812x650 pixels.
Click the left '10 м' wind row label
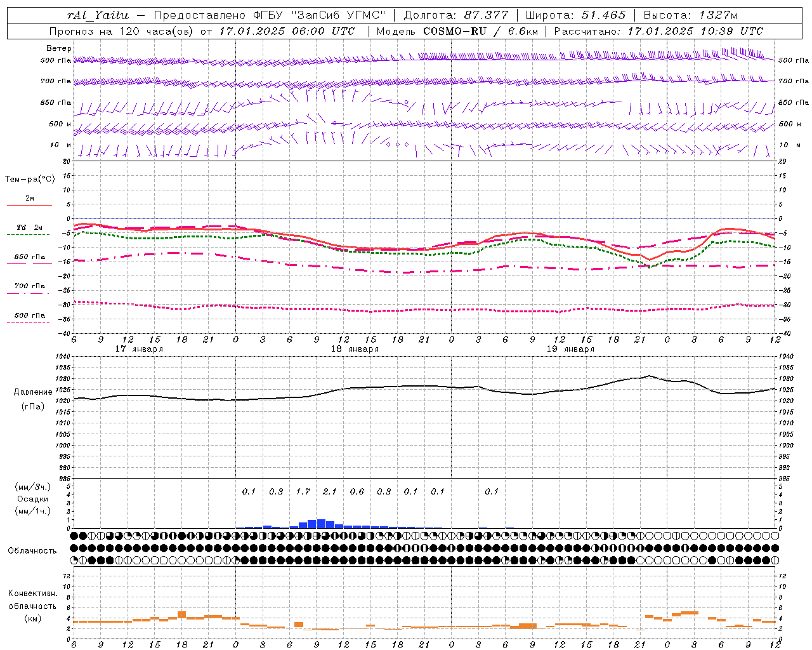[x=60, y=145]
